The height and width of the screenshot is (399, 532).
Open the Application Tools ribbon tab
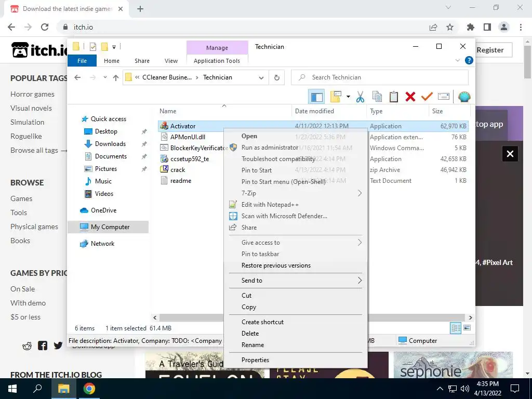[x=217, y=61]
